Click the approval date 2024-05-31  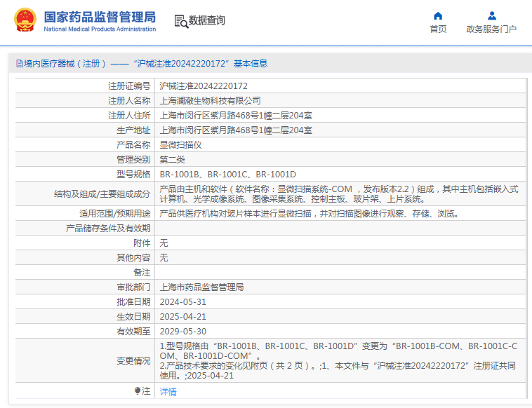click(x=183, y=302)
